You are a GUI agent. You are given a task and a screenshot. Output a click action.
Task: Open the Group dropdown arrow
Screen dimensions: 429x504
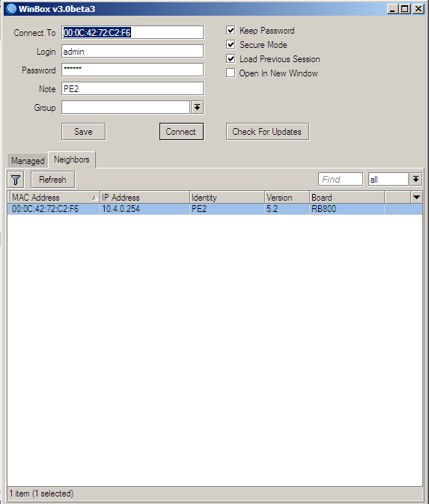pos(198,107)
